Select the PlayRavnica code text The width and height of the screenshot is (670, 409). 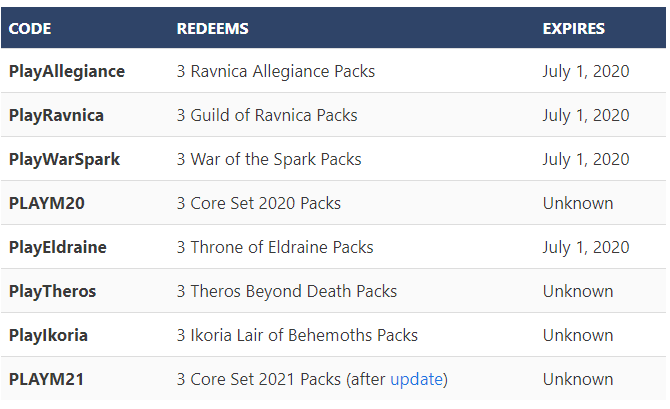point(56,115)
